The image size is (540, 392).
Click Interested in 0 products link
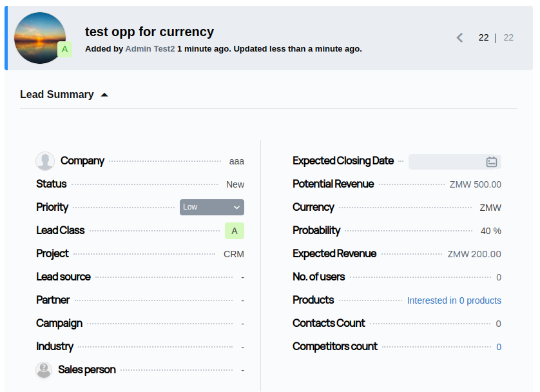(x=454, y=300)
